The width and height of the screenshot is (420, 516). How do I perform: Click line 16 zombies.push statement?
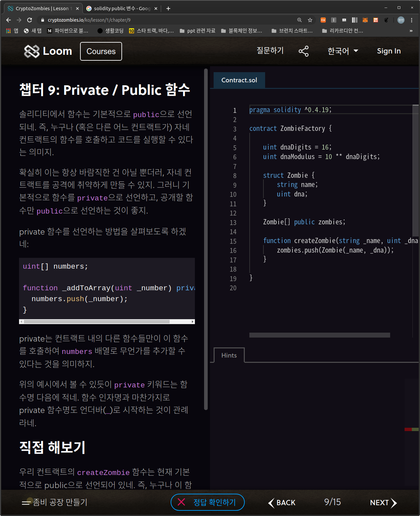tap(335, 250)
